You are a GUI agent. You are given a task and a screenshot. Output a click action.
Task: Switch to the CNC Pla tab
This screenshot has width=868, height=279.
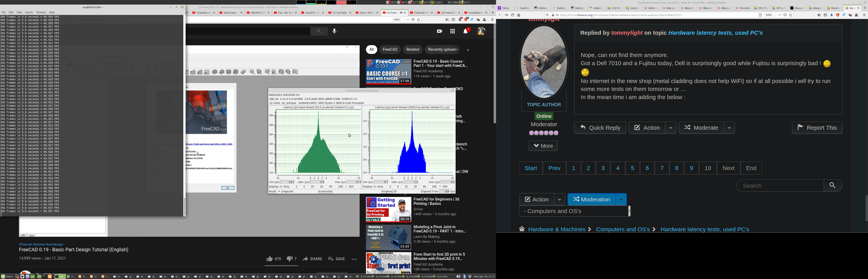tap(761, 8)
